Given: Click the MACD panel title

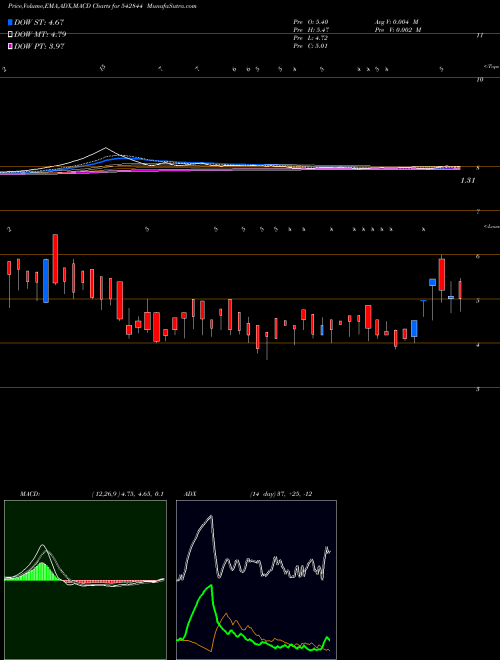Looking at the screenshot, I should [x=30, y=494].
